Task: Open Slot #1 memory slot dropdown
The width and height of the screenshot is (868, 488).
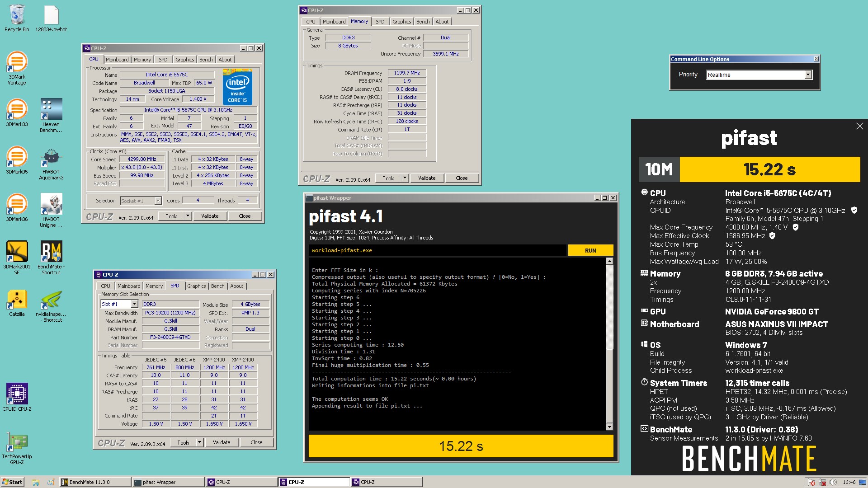Action: click(x=134, y=304)
